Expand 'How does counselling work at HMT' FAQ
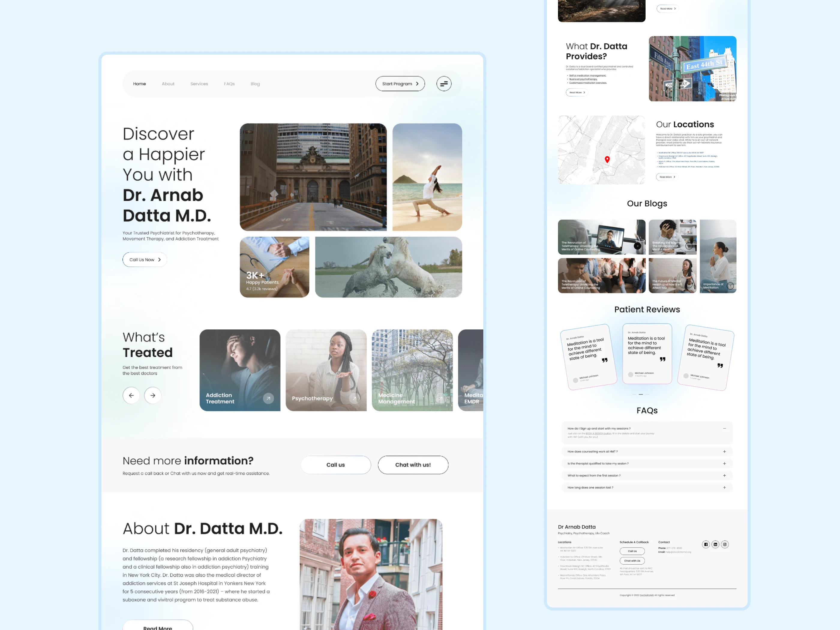 coord(724,451)
